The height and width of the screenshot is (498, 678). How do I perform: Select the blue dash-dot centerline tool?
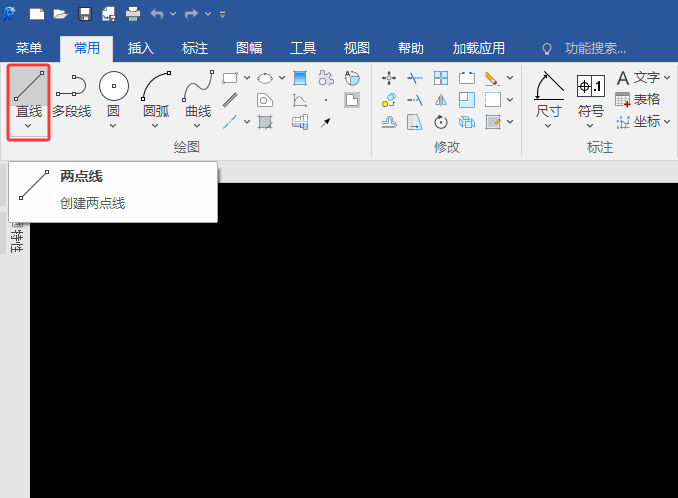230,122
